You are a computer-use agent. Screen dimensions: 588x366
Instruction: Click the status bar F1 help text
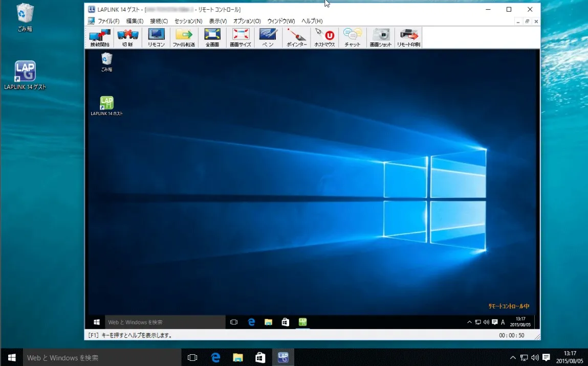point(130,335)
